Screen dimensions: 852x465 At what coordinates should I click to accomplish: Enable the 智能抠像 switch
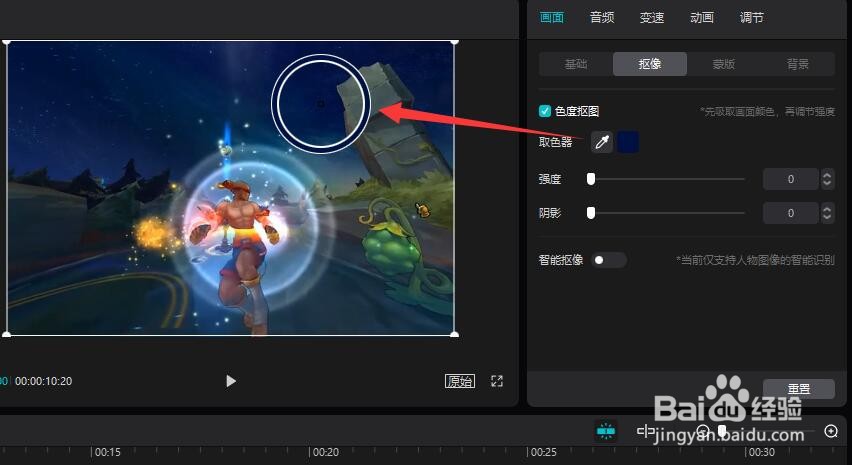pyautogui.click(x=608, y=260)
